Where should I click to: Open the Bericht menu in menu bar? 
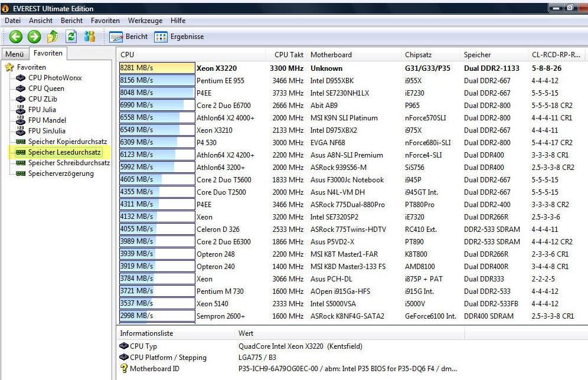(x=71, y=21)
